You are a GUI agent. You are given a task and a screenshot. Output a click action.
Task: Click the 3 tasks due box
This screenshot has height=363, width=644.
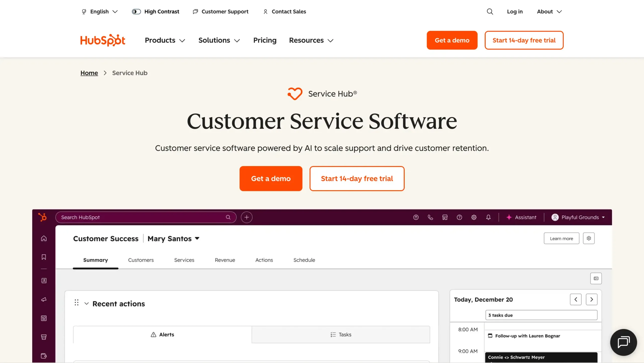(541, 315)
